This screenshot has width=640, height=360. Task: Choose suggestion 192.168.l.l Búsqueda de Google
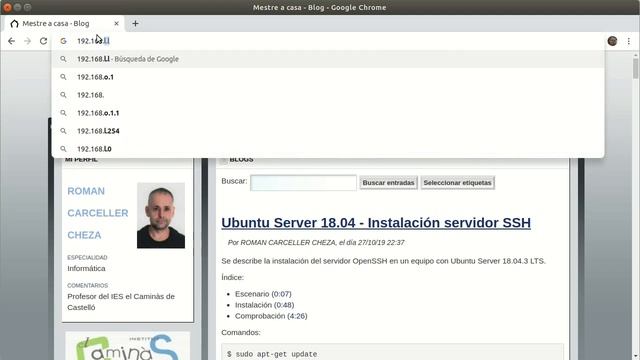pos(328,59)
